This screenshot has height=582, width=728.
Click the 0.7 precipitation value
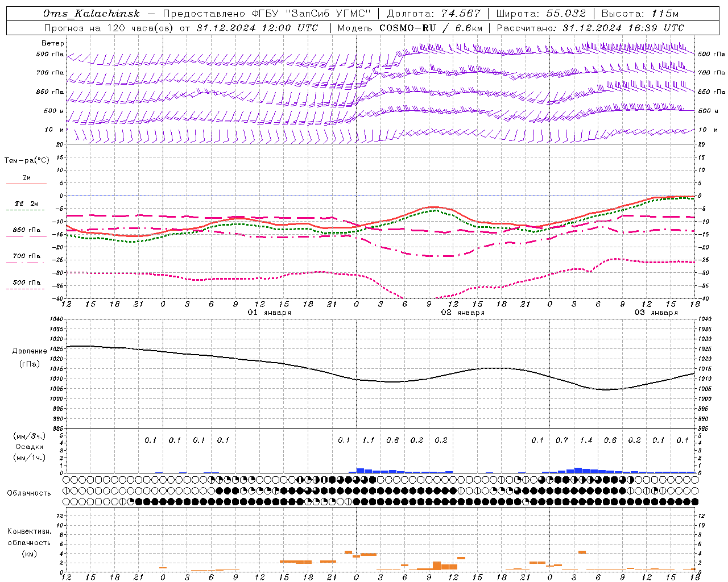tap(562, 440)
